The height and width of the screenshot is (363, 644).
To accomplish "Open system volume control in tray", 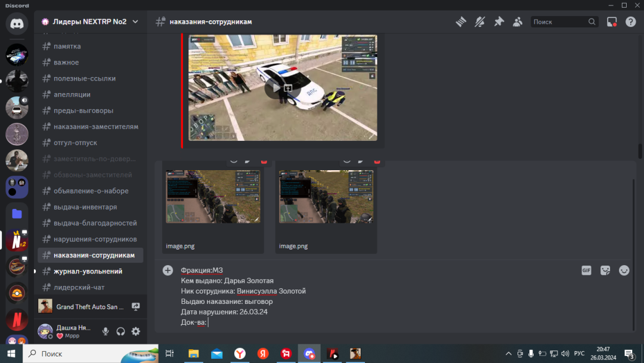I will click(x=565, y=353).
